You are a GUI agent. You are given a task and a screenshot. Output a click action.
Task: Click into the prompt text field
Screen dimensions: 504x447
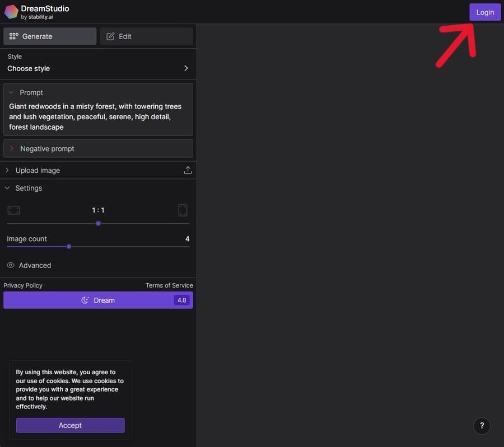click(x=98, y=116)
